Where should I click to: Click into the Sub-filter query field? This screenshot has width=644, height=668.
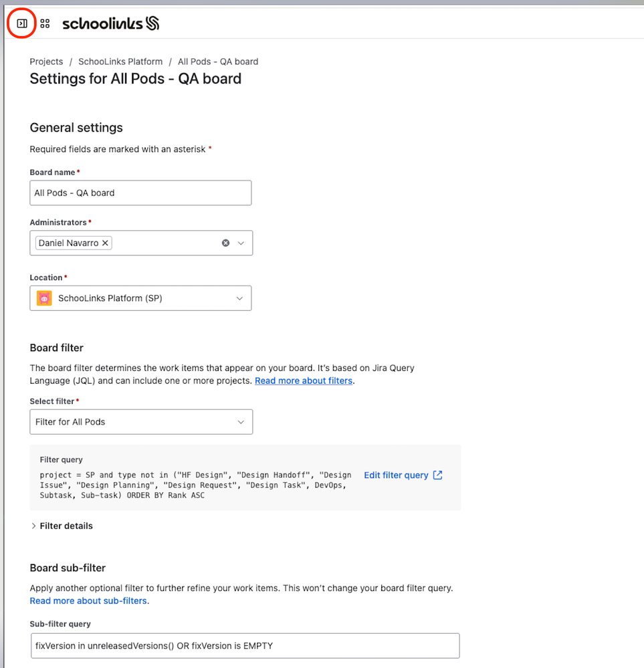pos(245,646)
